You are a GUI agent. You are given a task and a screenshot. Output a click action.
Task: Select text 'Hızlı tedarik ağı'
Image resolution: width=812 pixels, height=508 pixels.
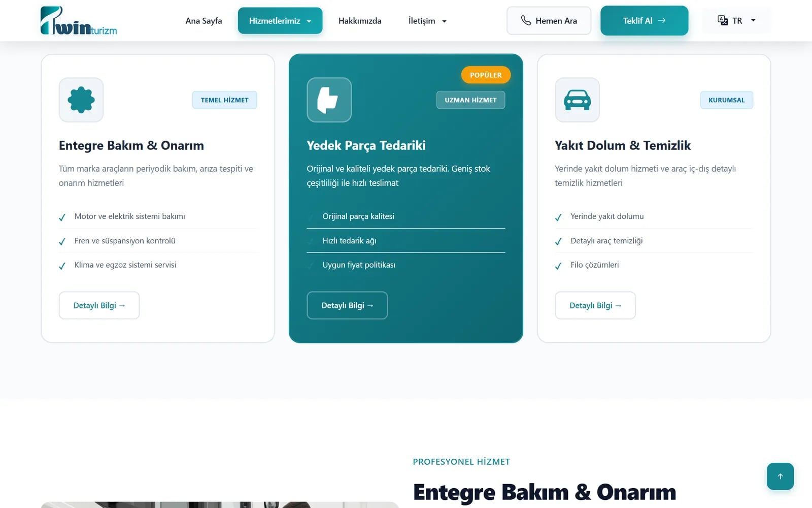(350, 241)
